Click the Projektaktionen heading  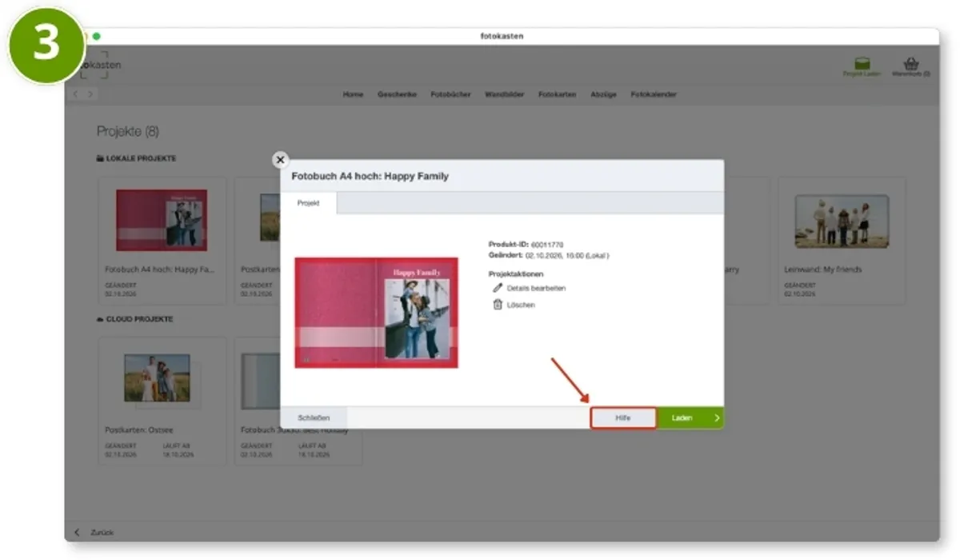coord(516,274)
